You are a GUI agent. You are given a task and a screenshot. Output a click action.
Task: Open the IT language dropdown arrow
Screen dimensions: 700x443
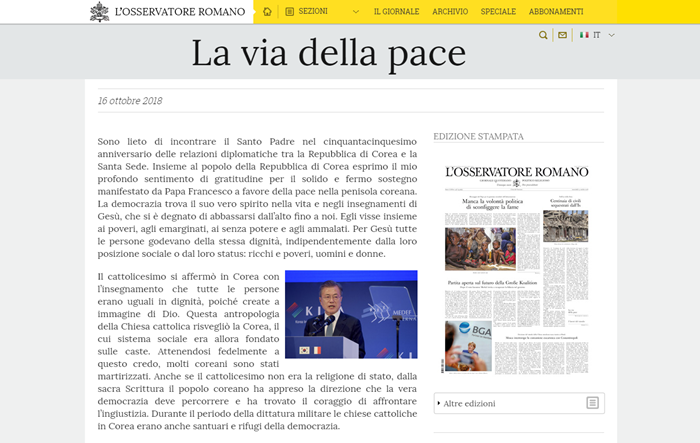click(612, 35)
